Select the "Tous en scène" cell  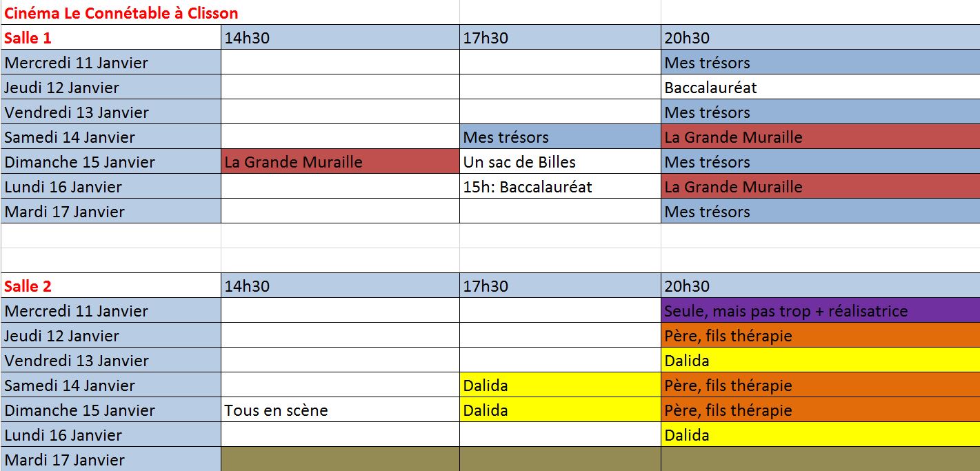pyautogui.click(x=339, y=410)
